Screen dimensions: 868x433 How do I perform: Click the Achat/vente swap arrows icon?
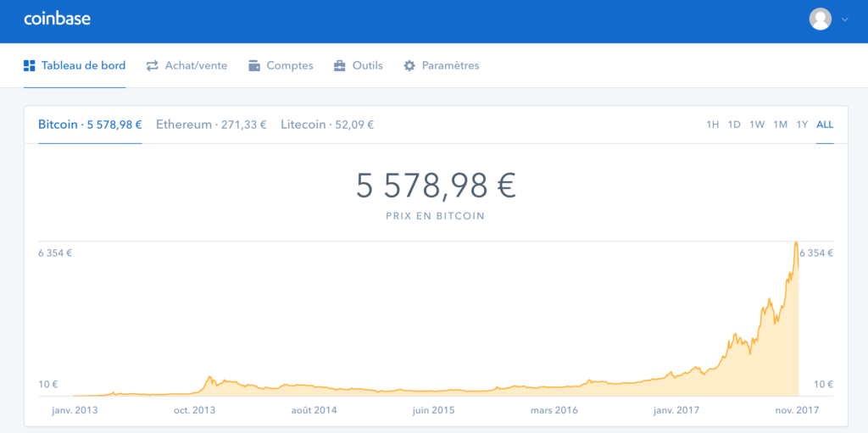(x=153, y=66)
